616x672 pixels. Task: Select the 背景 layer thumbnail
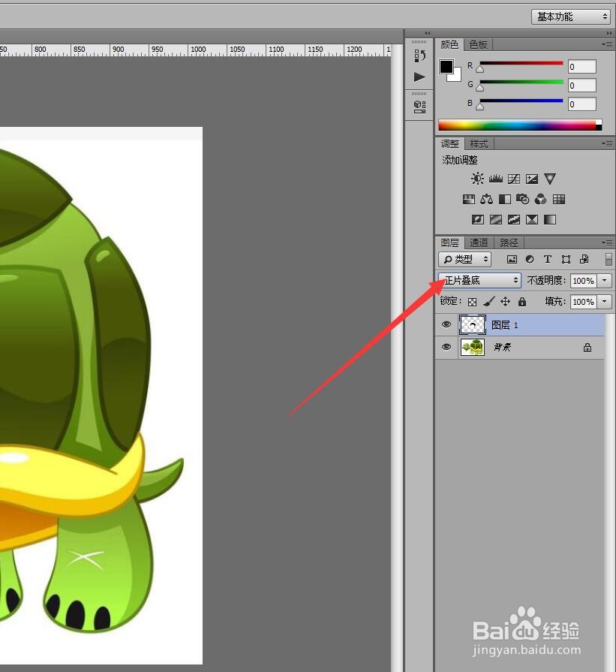(473, 347)
